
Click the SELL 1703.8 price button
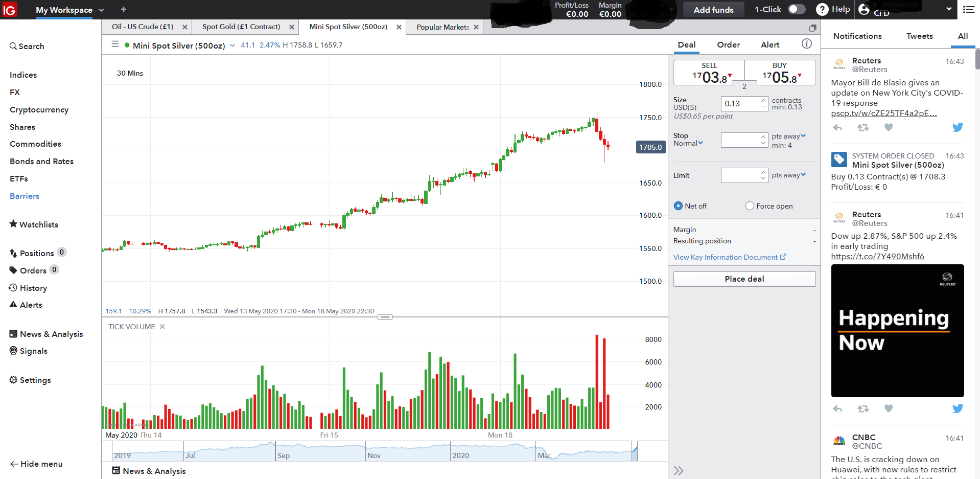tap(709, 73)
